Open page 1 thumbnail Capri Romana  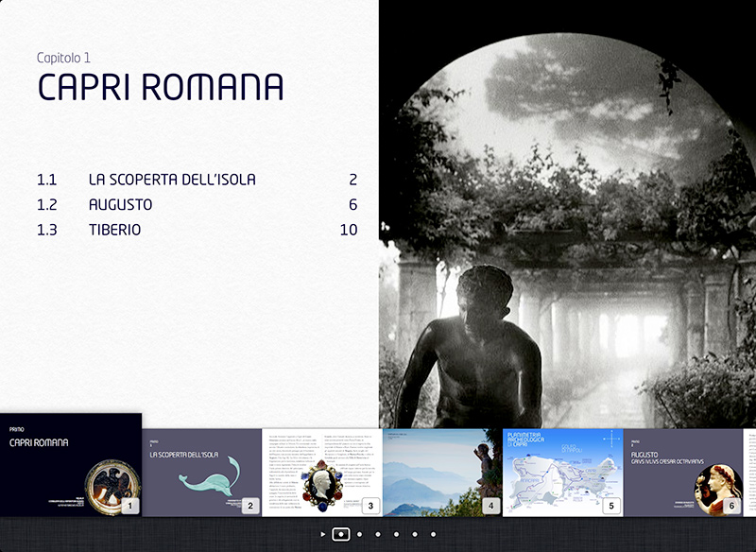71,464
